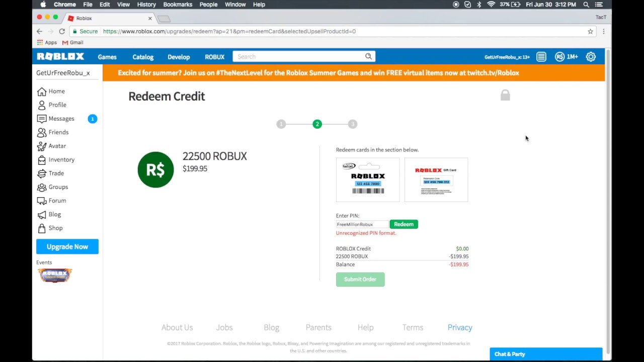Click the Roblox Gift Card image
644x362 pixels.
[x=436, y=179]
